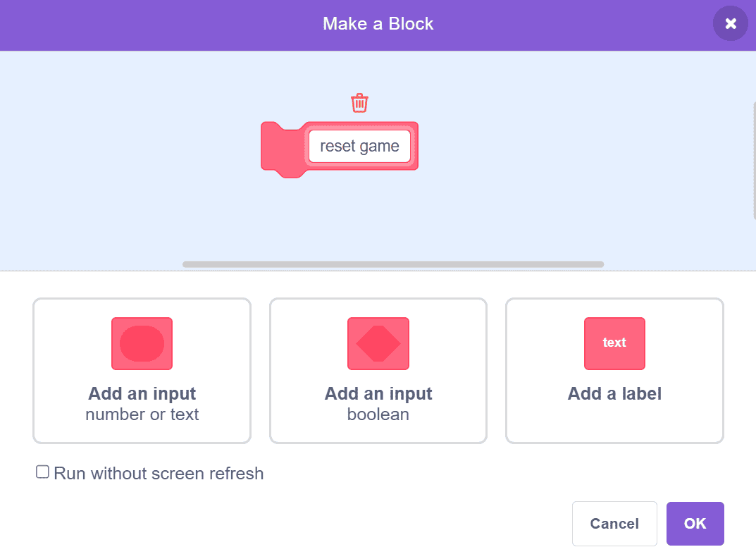This screenshot has width=756, height=547.
Task: Click the 'Run without screen refresh' label text
Action: [x=159, y=474]
